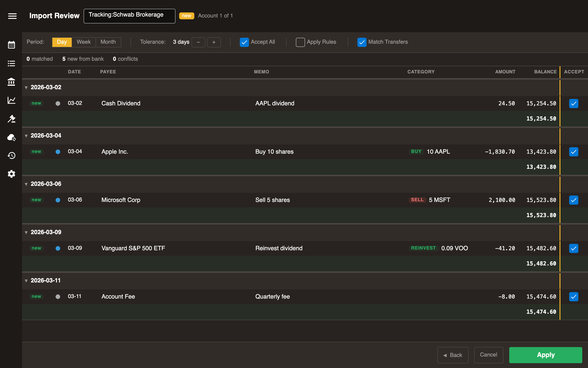Uncheck accept for Apple Inc. purchase
The image size is (588, 368).
click(574, 152)
